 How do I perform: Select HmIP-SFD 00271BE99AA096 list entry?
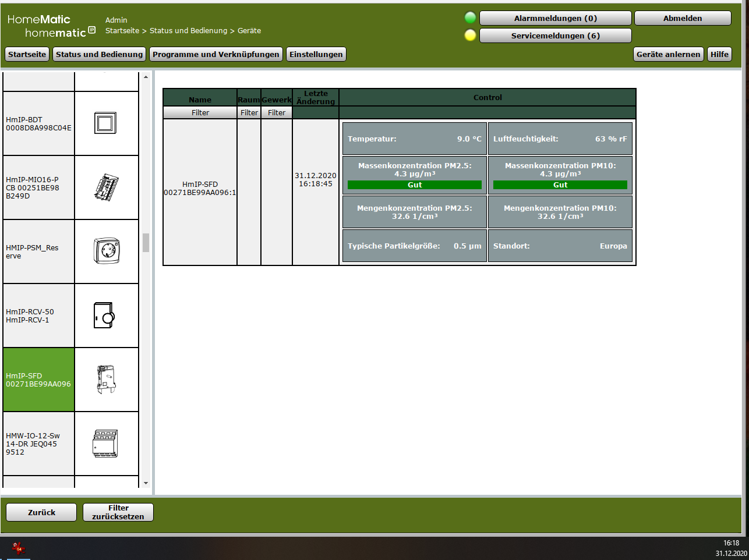[x=39, y=380]
